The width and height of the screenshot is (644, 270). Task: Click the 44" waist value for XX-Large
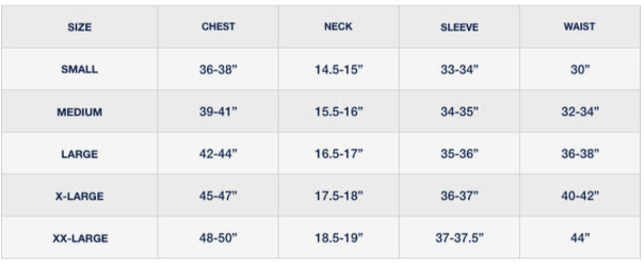point(580,238)
